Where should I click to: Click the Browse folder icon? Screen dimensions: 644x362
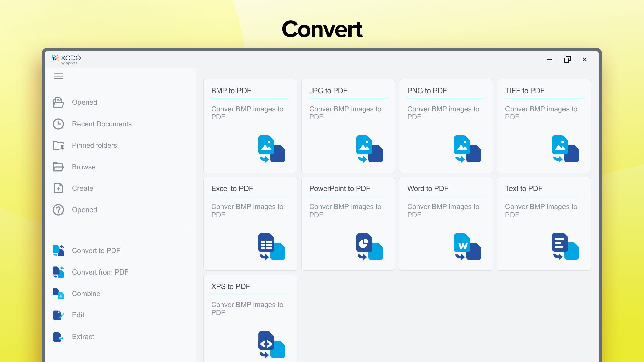[58, 167]
